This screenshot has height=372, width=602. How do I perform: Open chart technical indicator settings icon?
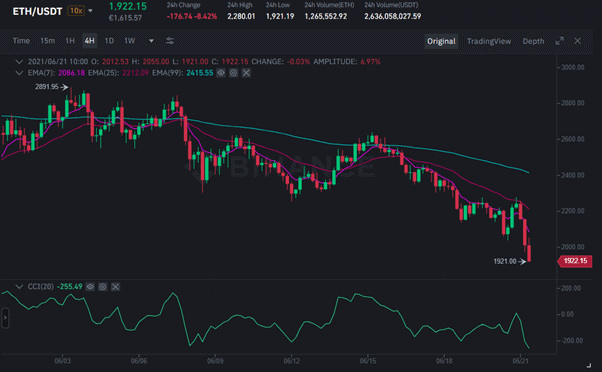[x=170, y=41]
